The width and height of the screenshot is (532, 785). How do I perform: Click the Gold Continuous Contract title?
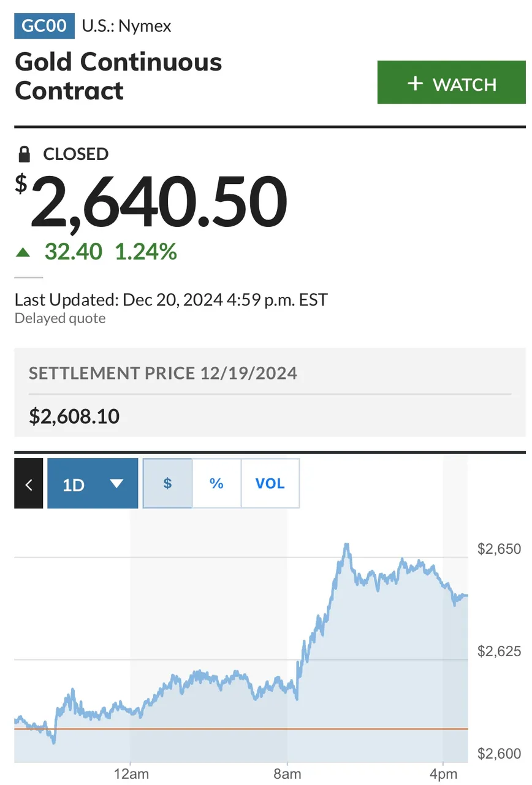point(118,76)
